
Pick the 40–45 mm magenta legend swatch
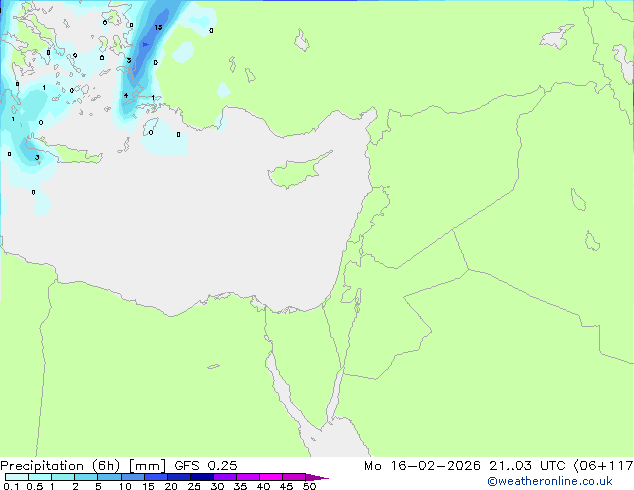[x=271, y=477]
